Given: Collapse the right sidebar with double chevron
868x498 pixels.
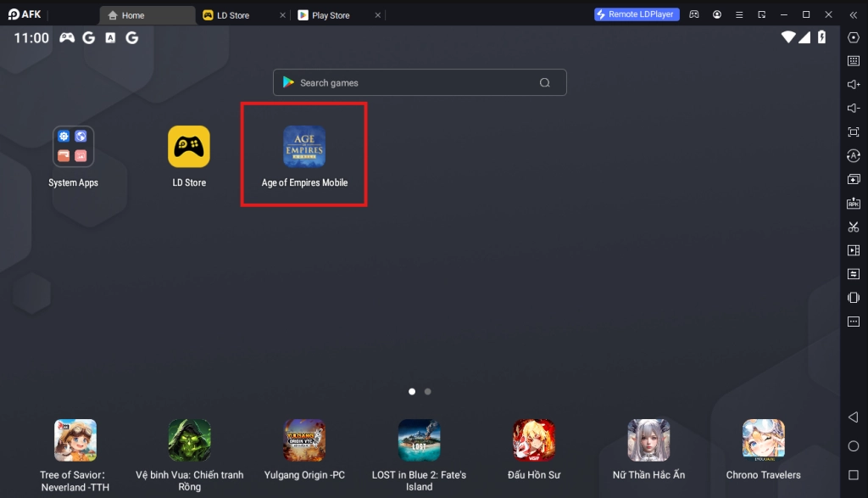Looking at the screenshot, I should point(854,15).
